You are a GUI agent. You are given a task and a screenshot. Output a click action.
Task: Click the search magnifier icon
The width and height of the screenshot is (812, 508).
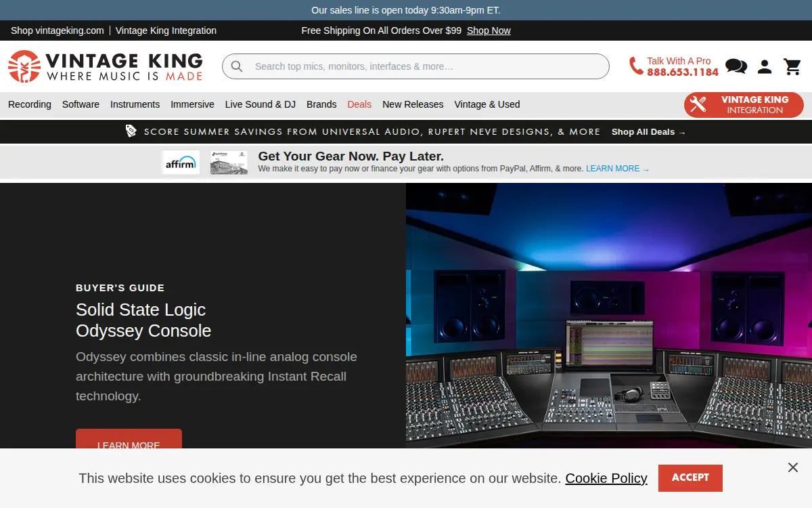[x=237, y=66]
